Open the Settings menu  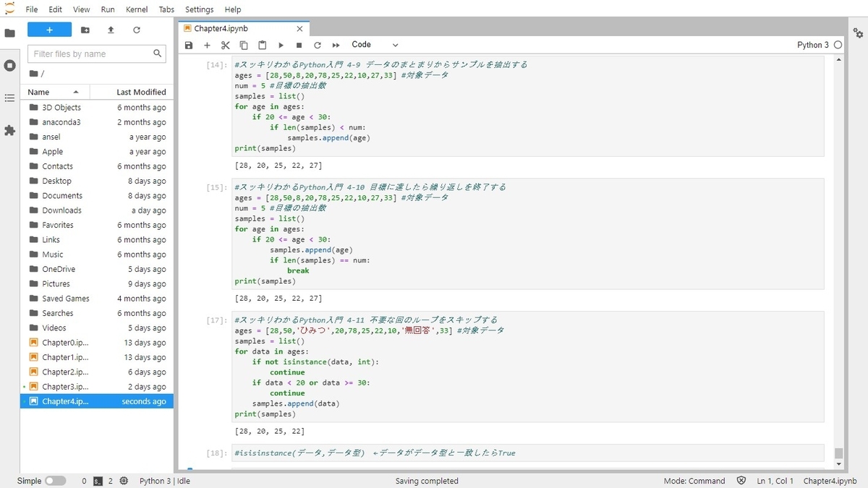click(199, 9)
